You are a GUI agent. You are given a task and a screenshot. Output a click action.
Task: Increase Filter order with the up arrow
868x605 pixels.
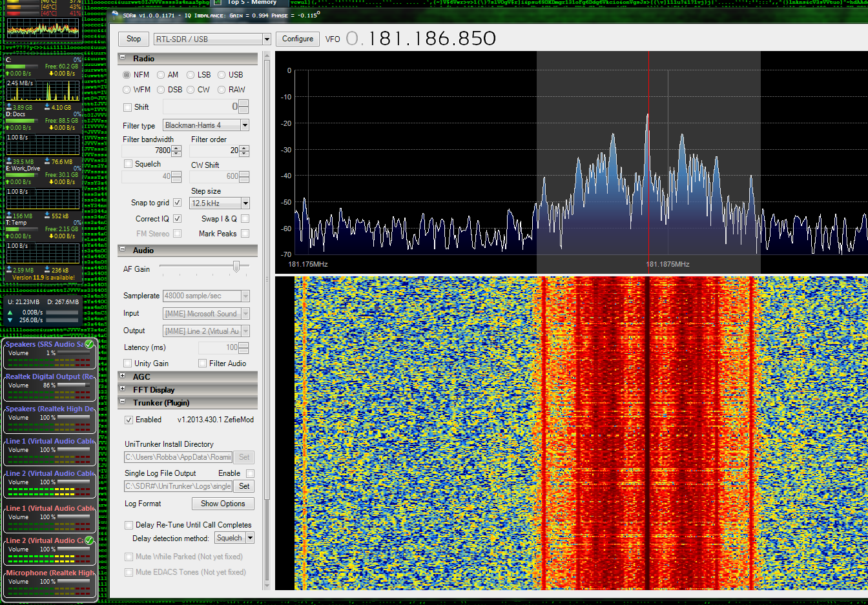point(244,148)
